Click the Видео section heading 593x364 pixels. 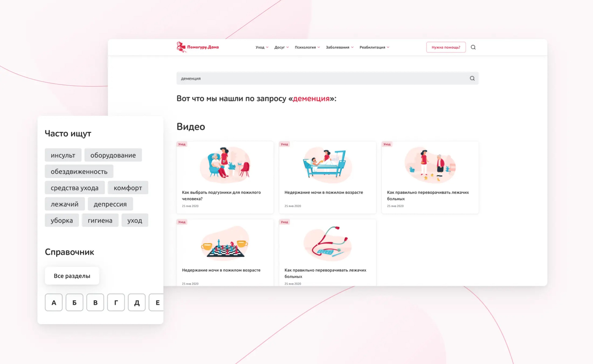coord(191,127)
